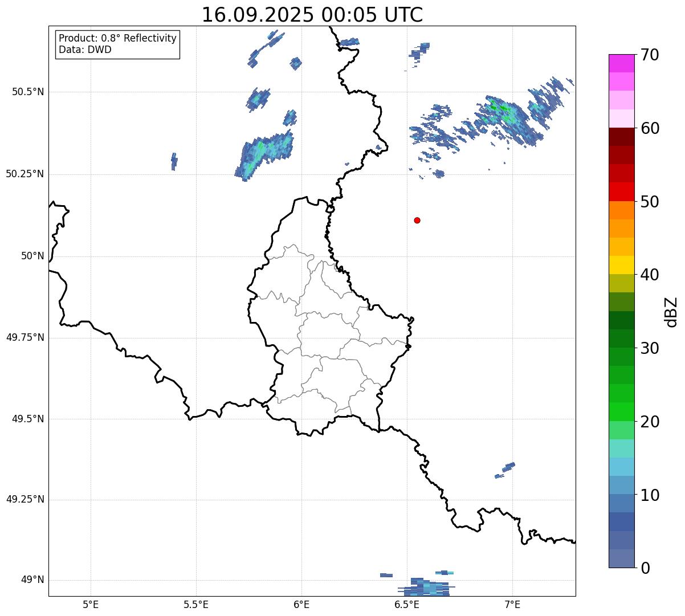Click the red station marker dot
This screenshot has height=616, width=685.
click(417, 220)
